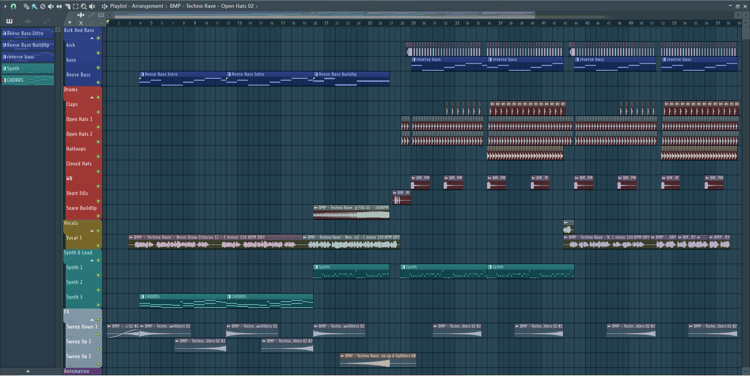The width and height of the screenshot is (750, 376).
Task: Select the Delete tool
Action: 43,6
